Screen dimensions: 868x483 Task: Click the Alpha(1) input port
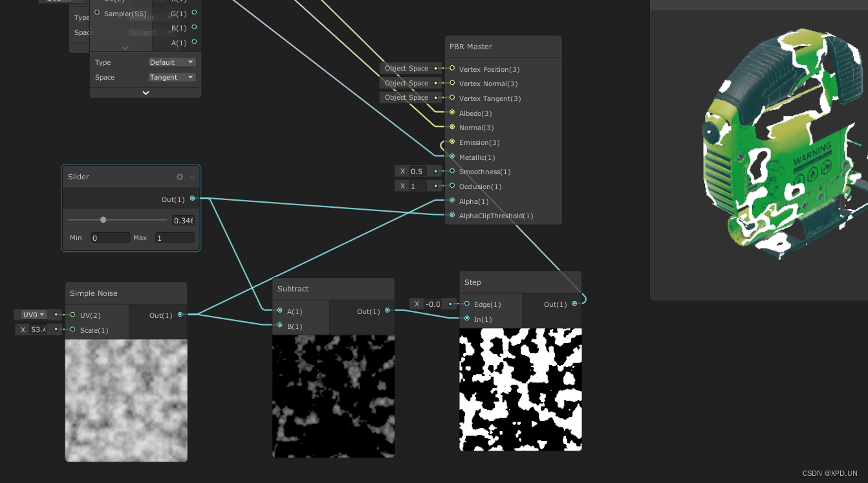[x=452, y=201]
